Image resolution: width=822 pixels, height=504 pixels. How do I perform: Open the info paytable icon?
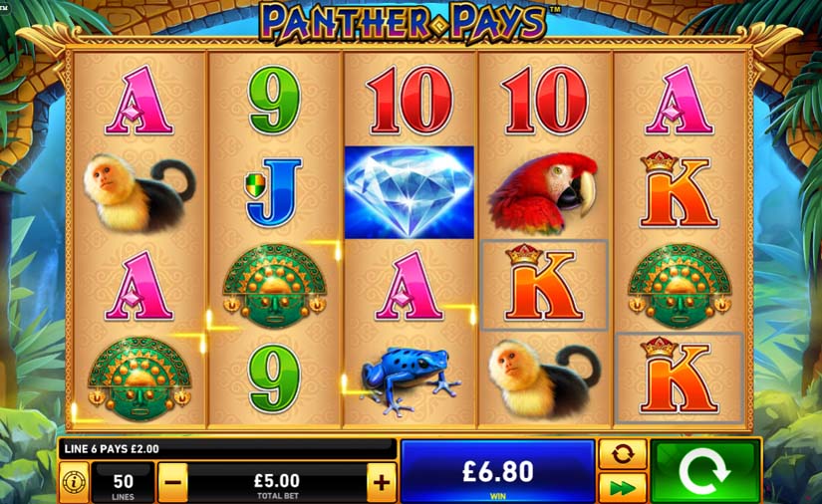tap(74, 482)
